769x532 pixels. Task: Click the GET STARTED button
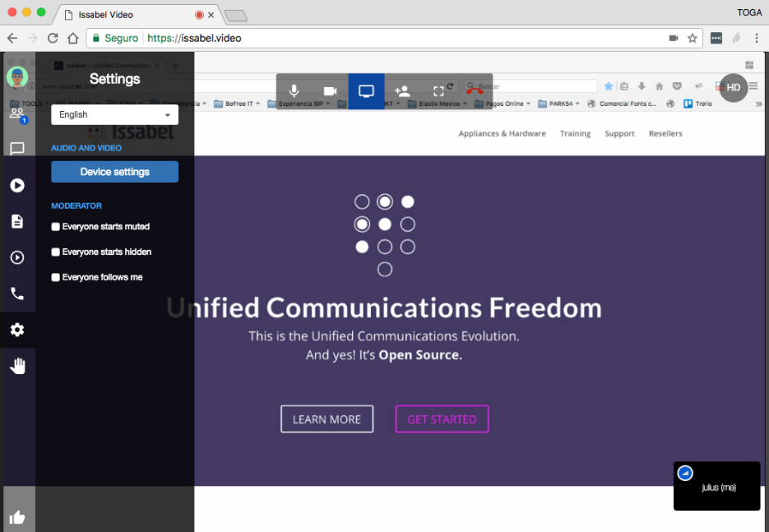point(442,419)
